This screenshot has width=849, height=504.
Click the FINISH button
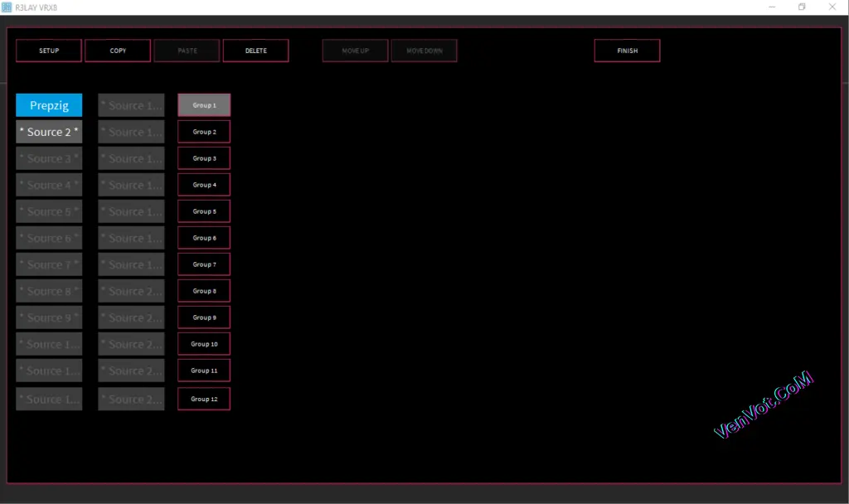pyautogui.click(x=627, y=51)
